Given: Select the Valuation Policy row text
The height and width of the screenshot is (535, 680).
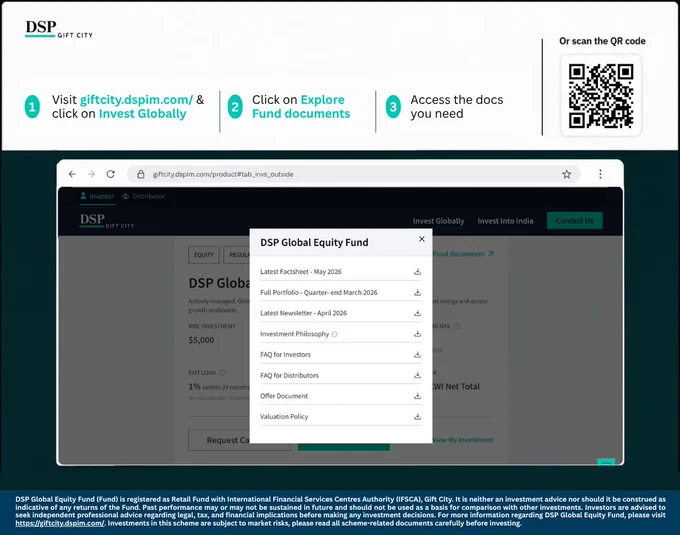Looking at the screenshot, I should (284, 417).
